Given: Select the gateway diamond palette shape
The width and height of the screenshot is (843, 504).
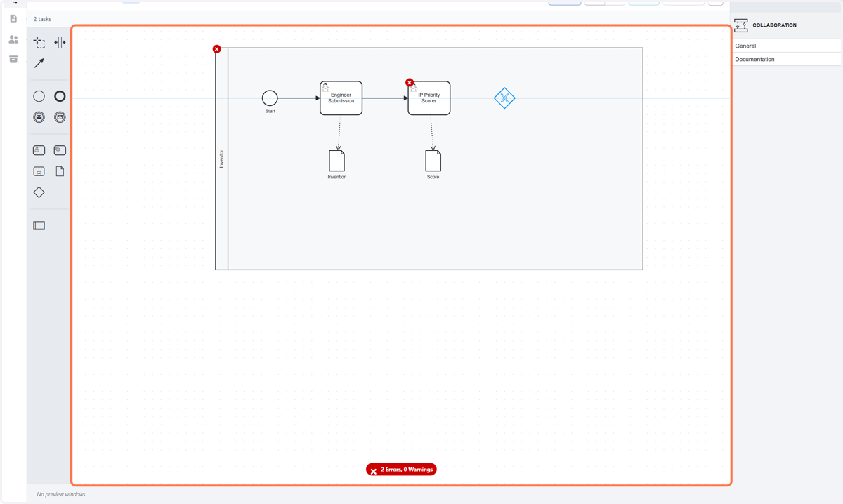Looking at the screenshot, I should click(39, 192).
